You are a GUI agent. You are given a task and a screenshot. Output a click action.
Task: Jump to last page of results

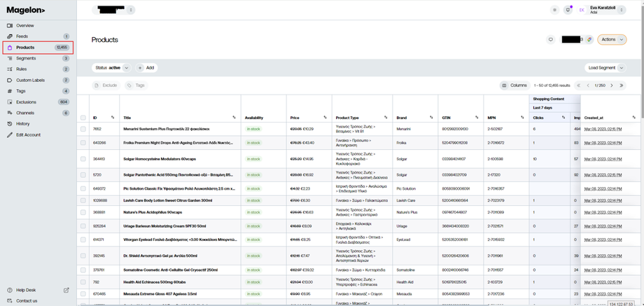click(622, 85)
